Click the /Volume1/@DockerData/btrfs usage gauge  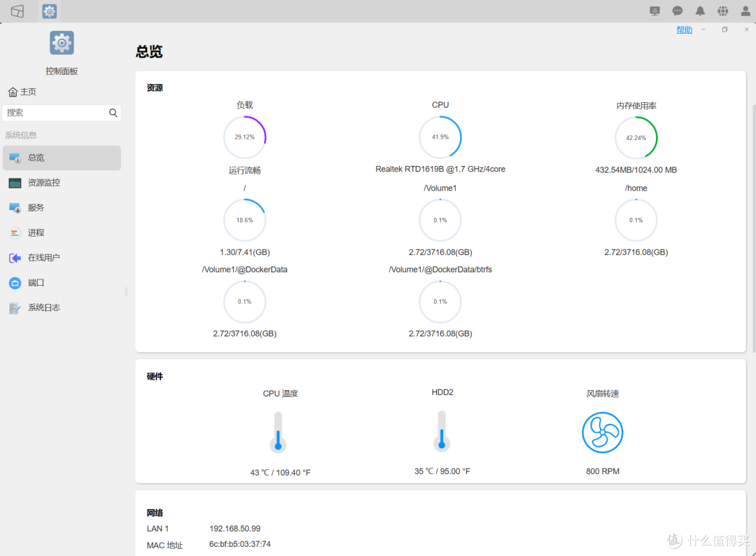[440, 302]
